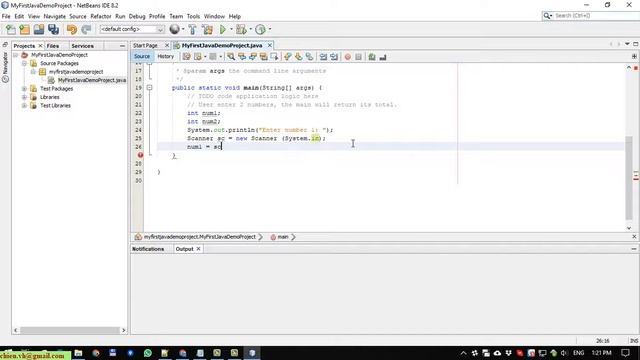Toggle Highlight Search in editor toolbar
Viewport: 640px width, 360px height.
coord(263,57)
